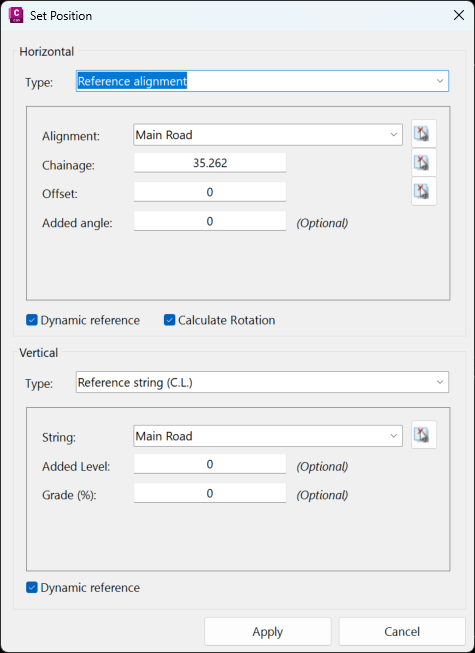Click the Civil 3D app icon in title bar

16,15
